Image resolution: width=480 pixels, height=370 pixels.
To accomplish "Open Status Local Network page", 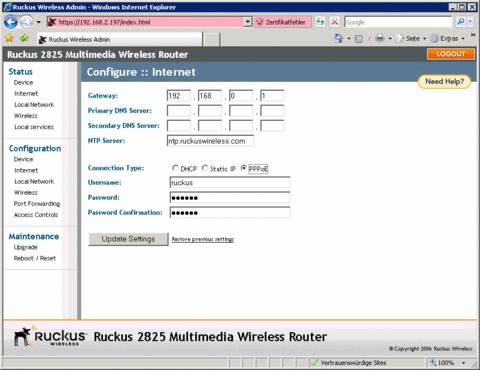I will (x=34, y=105).
